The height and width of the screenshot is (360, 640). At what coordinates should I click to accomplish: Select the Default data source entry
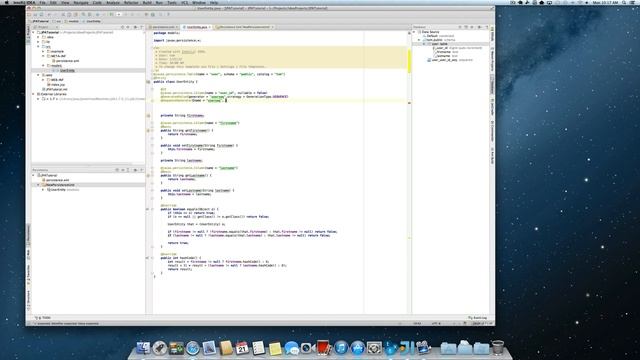432,36
